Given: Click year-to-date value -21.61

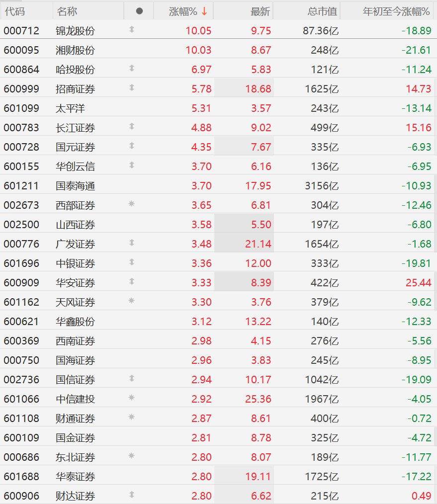Looking at the screenshot, I should click(416, 50).
